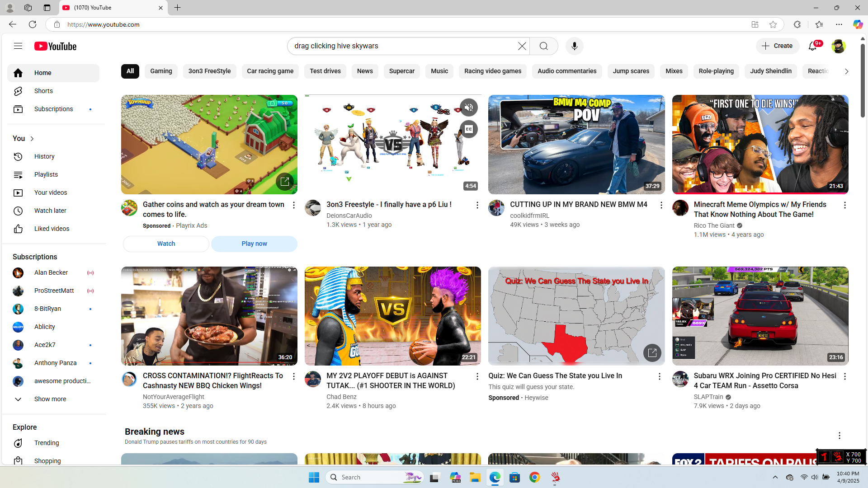Open Liked videos
The width and height of the screenshot is (868, 488).
(x=53, y=229)
